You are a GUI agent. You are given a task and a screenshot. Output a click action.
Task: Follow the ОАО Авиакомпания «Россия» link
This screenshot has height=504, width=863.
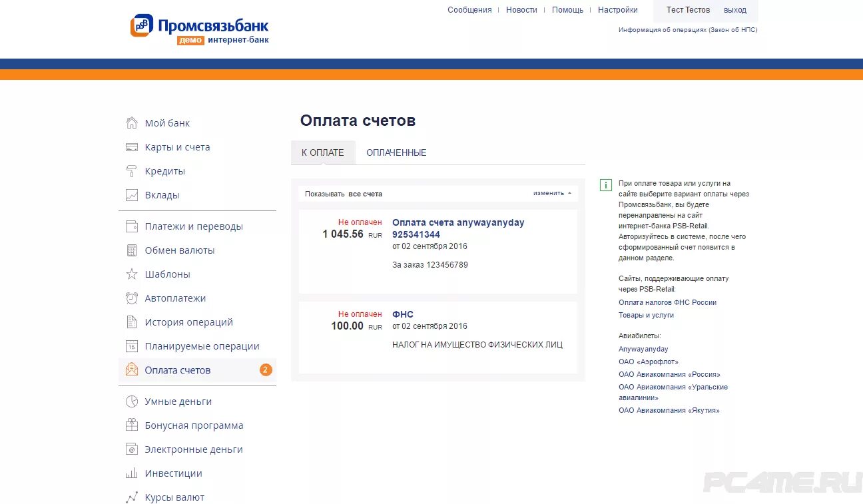click(669, 374)
